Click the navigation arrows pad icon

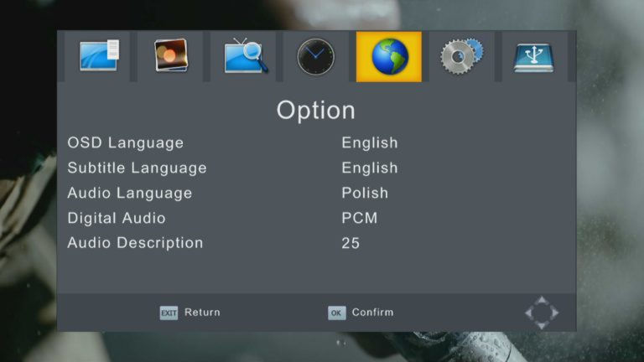(x=542, y=313)
